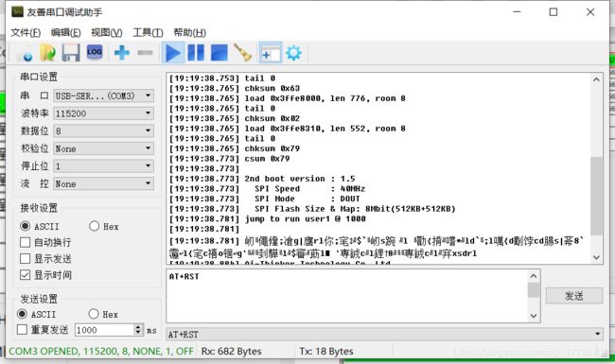
Task: Click the receive log scrollbar down arrow
Action: tap(596, 257)
